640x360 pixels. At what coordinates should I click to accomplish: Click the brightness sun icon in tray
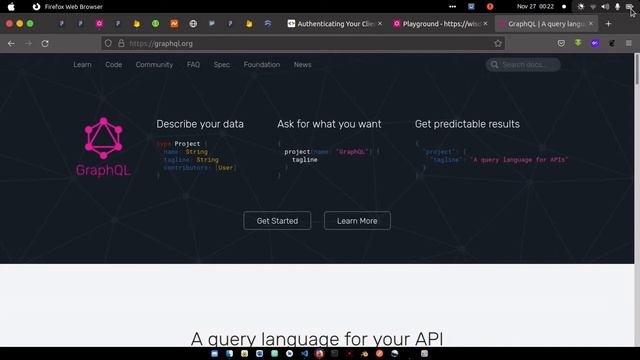coord(580,7)
